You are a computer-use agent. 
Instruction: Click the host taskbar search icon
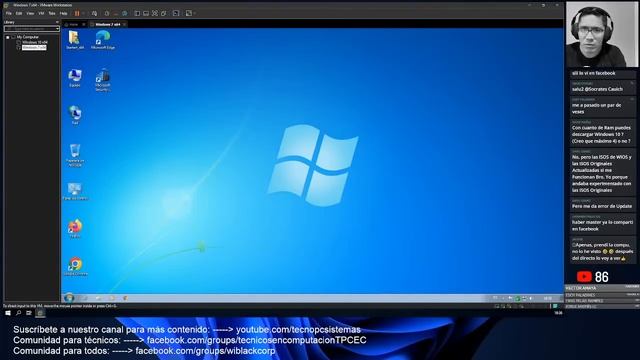click(18, 313)
